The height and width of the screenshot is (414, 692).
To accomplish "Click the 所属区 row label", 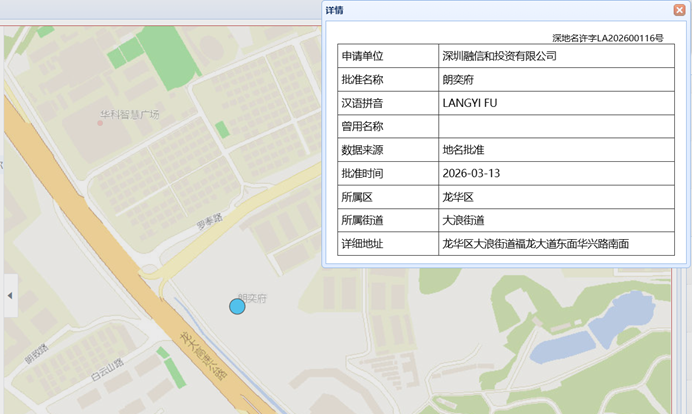I will [x=357, y=197].
